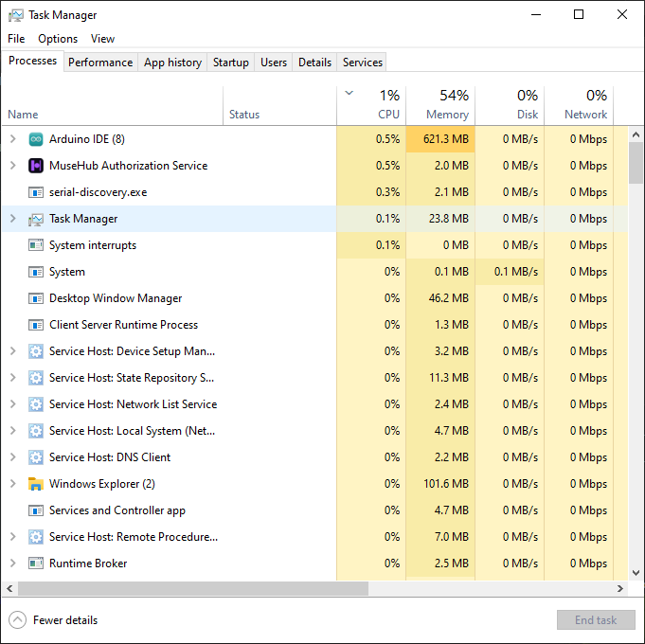The image size is (645, 644).
Task: Open the Startup tab
Action: 230,63
